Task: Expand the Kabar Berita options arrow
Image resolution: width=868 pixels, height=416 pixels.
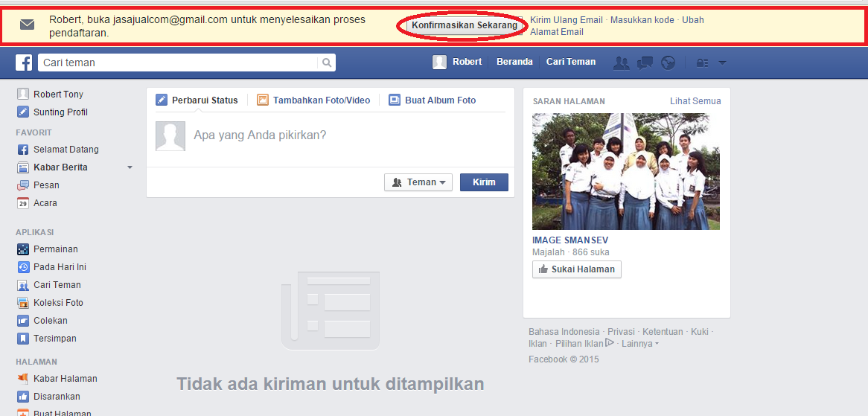Action: (x=130, y=167)
